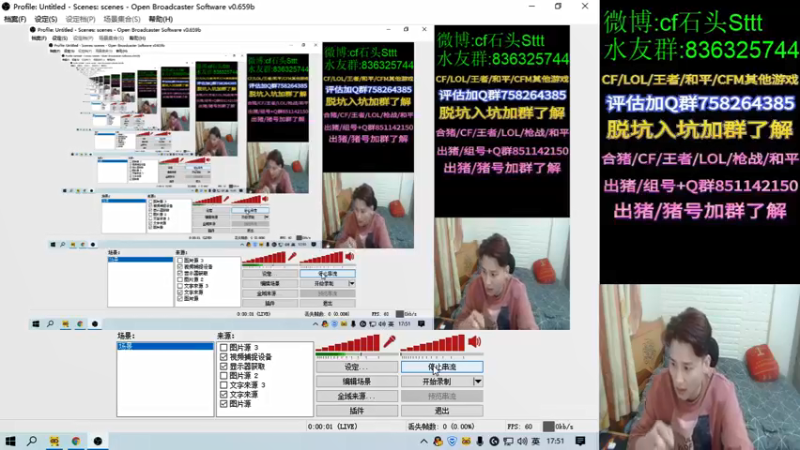Open the QQ penguin tray icon
The height and width of the screenshot is (450, 800).
point(438,441)
